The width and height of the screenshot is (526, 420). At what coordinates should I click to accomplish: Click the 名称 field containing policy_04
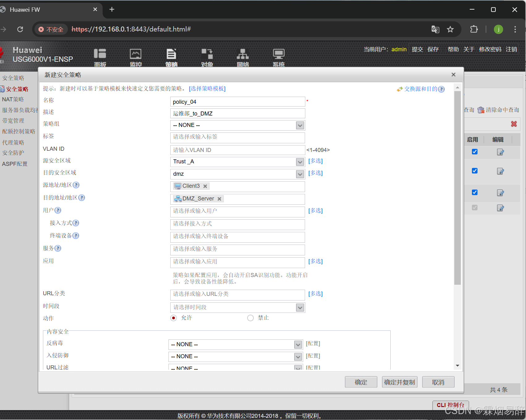[x=238, y=102]
